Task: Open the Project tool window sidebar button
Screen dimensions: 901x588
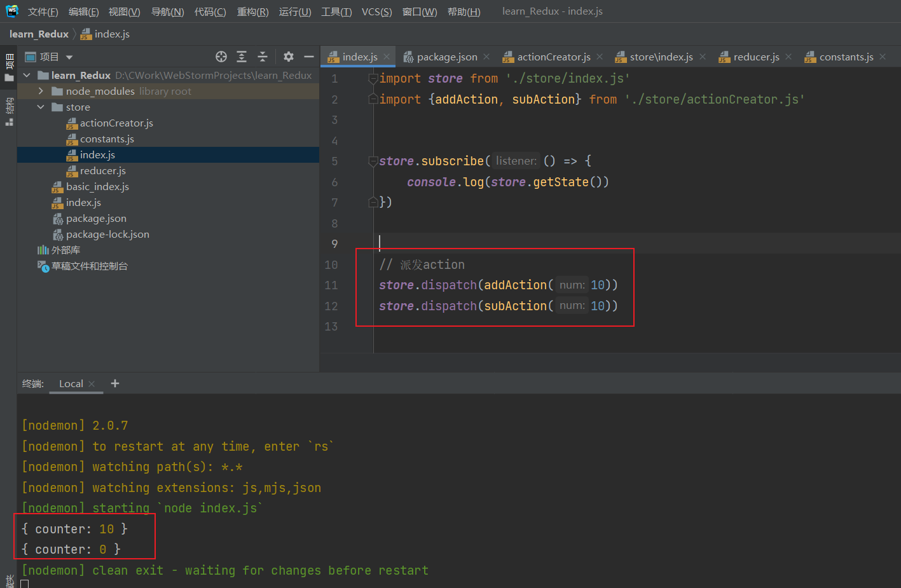Action: click(9, 68)
